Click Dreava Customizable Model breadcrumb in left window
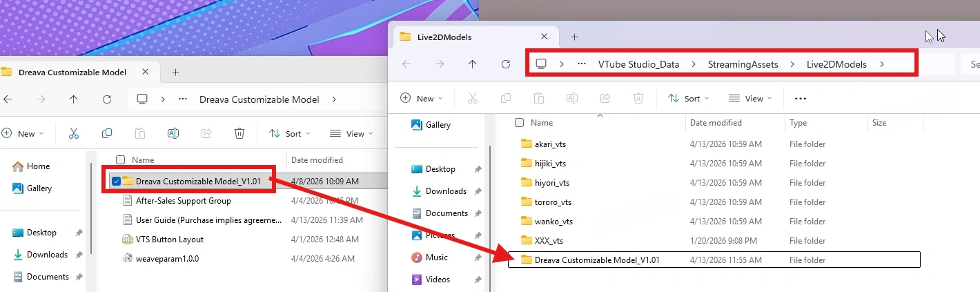 [259, 99]
